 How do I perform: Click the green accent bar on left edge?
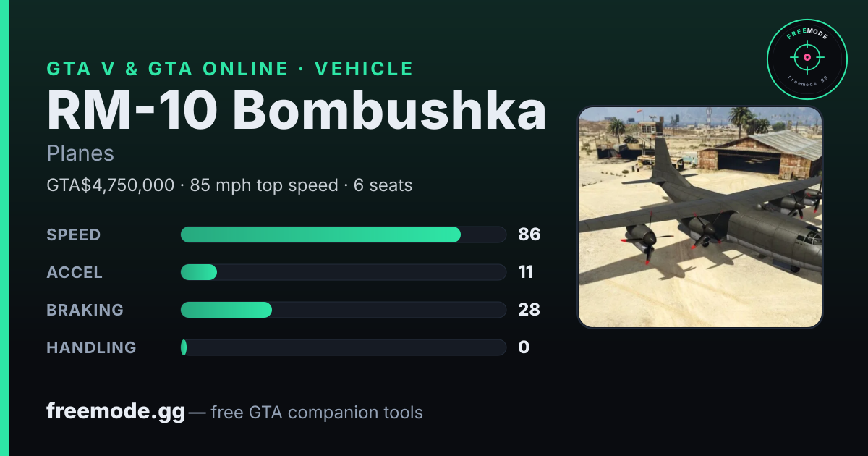click(4, 228)
